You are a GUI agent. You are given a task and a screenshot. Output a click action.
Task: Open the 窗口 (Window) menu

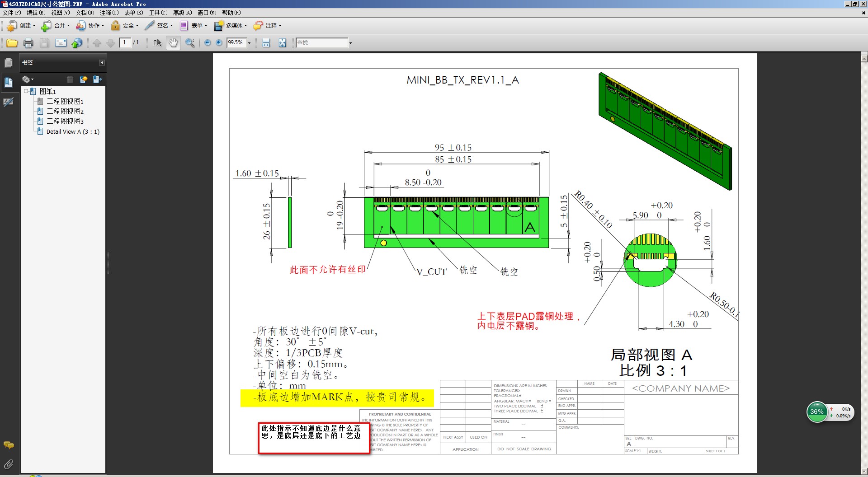(207, 13)
